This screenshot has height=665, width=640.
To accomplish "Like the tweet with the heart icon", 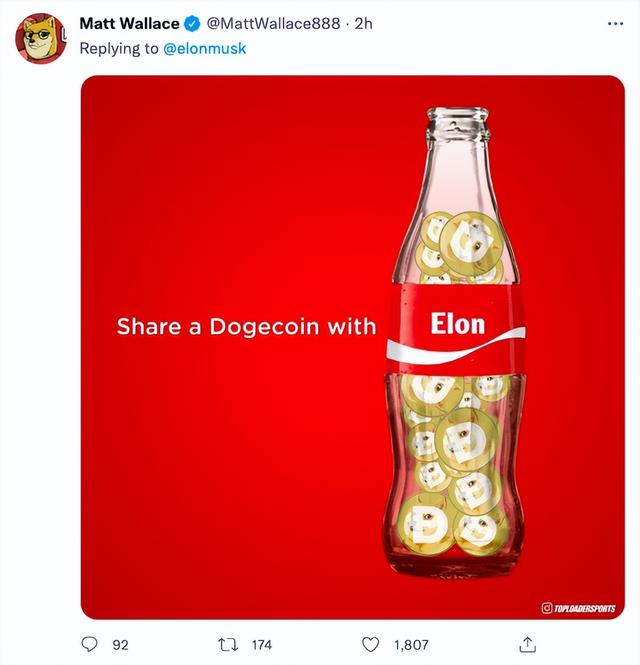I will (x=370, y=645).
